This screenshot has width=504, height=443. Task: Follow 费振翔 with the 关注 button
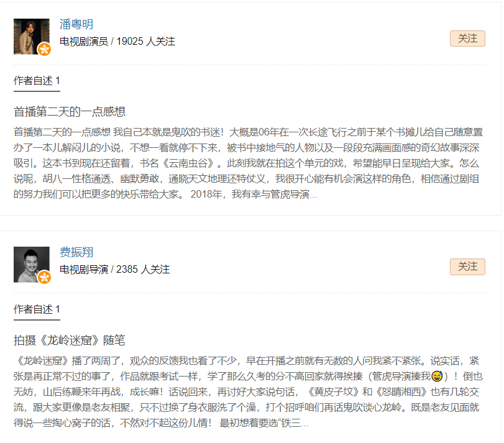[467, 267]
